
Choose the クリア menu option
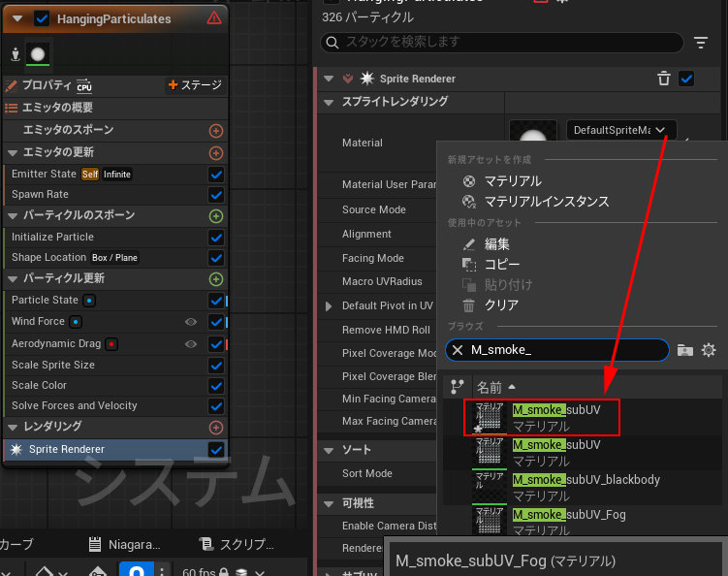pos(501,305)
